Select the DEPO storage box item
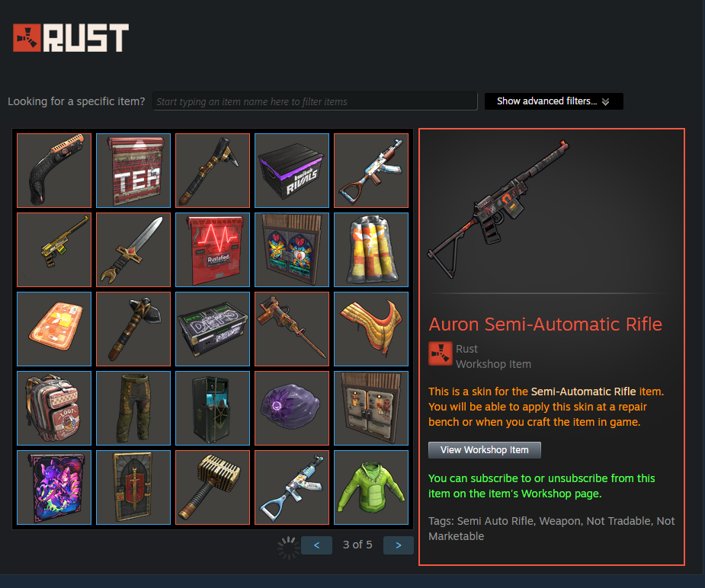Image resolution: width=705 pixels, height=588 pixels. point(213,329)
